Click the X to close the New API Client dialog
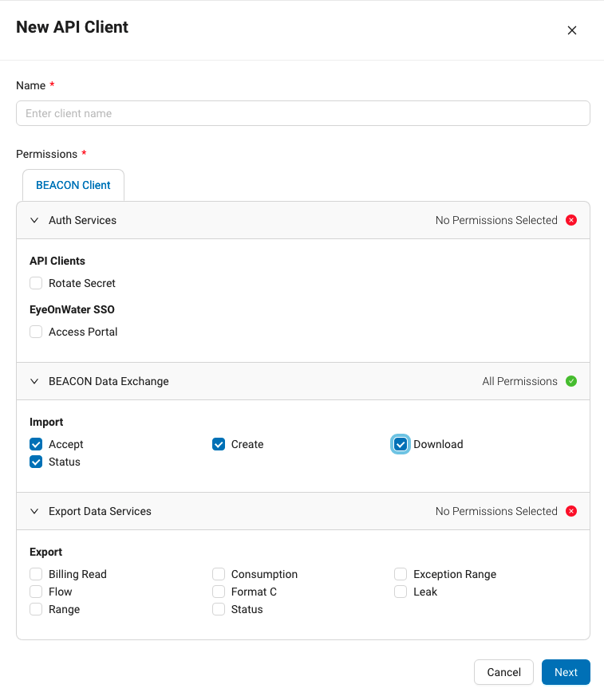This screenshot has height=700, width=604. point(572,30)
